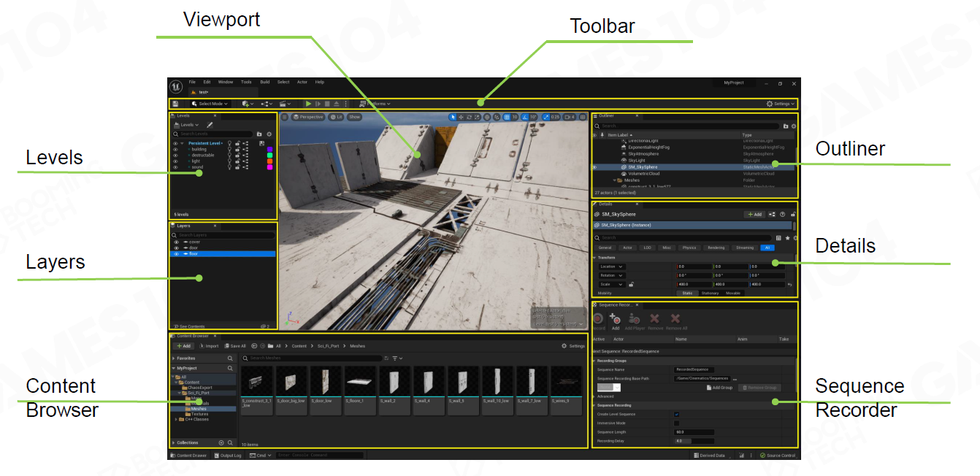980x476 pixels.
Task: Click the lock icon for destructable level
Action: point(237,155)
